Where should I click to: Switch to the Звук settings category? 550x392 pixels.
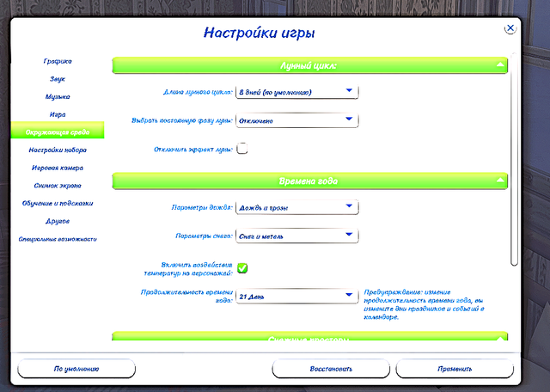coord(58,79)
